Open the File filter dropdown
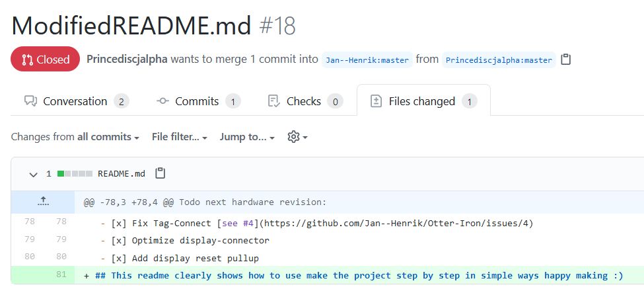This screenshot has width=644, height=295. [180, 137]
